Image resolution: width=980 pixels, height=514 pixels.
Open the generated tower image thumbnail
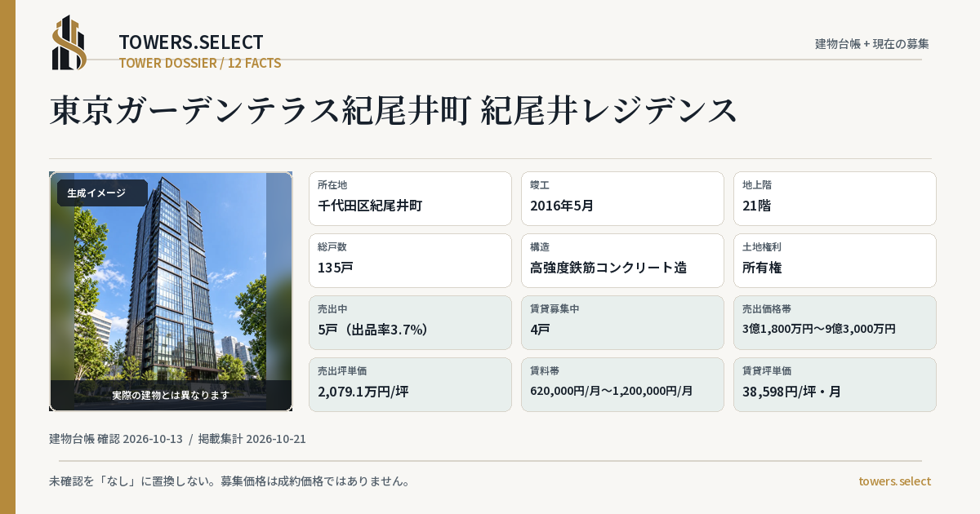tap(171, 291)
